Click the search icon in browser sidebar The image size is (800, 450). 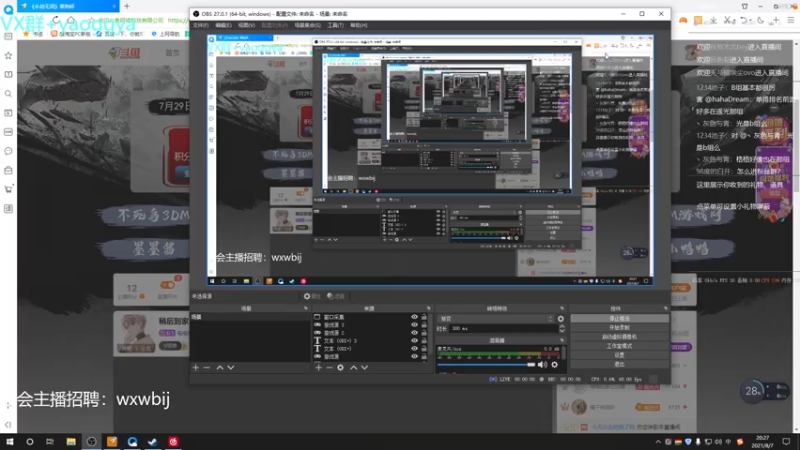8,94
